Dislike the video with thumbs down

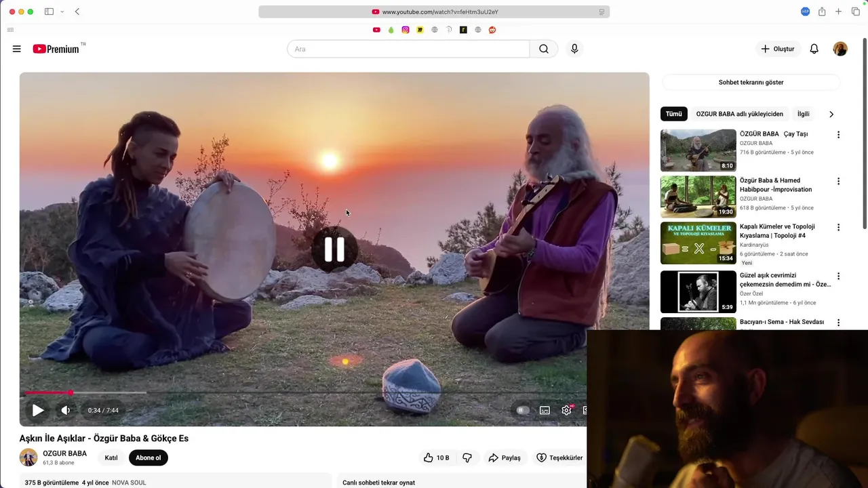point(467,457)
